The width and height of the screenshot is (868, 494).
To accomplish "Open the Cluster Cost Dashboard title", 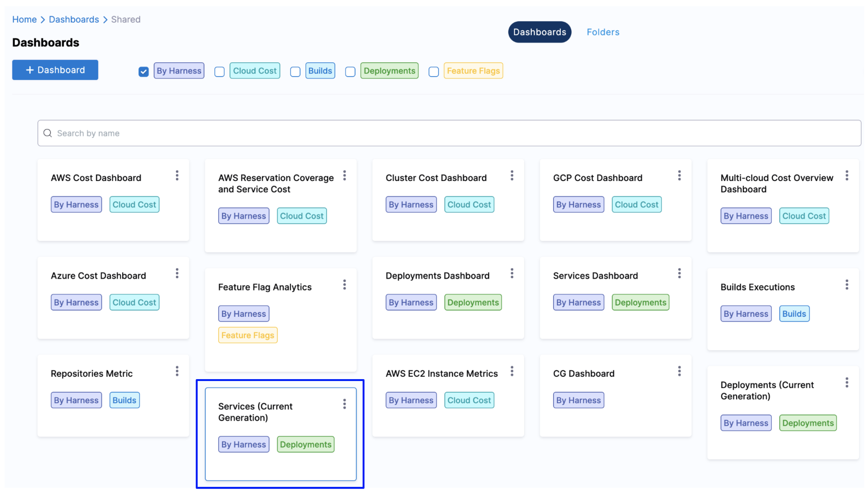I will pyautogui.click(x=436, y=178).
